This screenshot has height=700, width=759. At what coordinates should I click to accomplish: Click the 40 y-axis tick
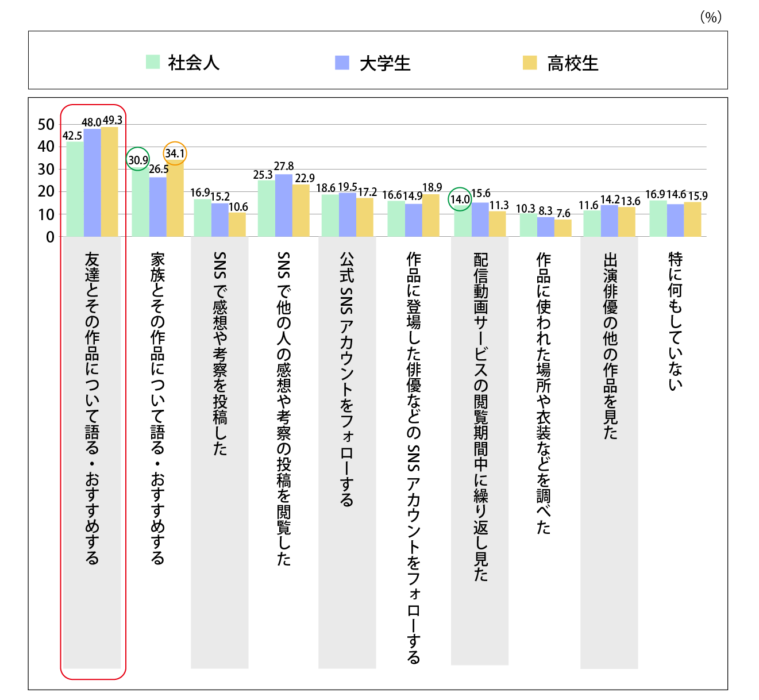[46, 147]
